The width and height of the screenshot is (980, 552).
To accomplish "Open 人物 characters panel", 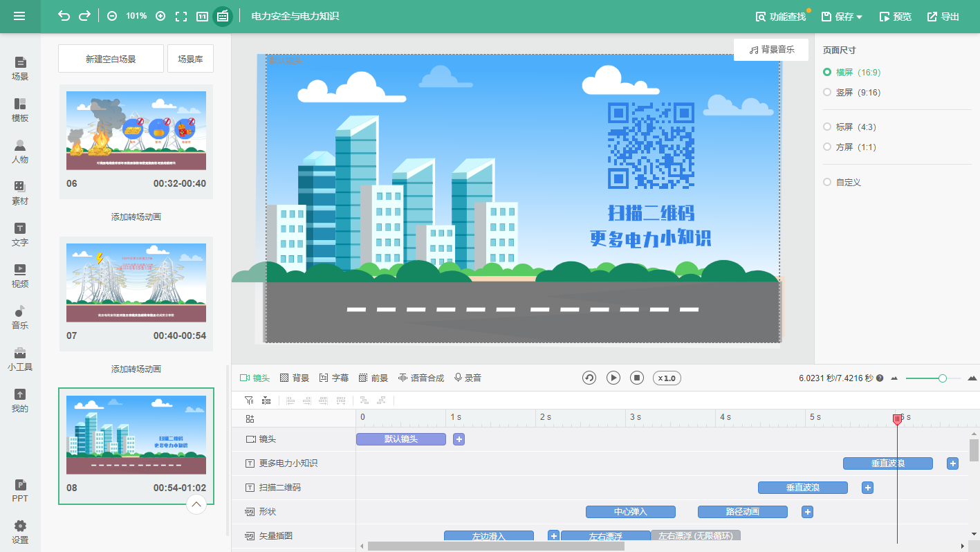I will (20, 151).
